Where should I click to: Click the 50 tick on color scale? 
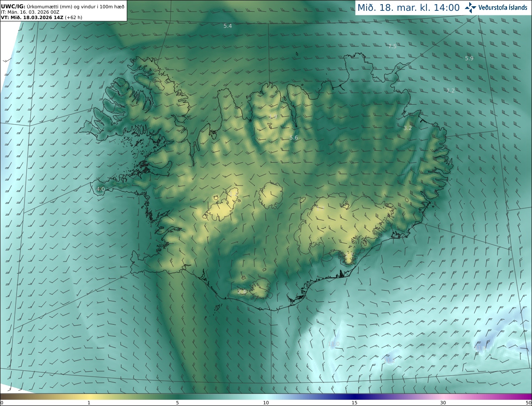point(528,403)
